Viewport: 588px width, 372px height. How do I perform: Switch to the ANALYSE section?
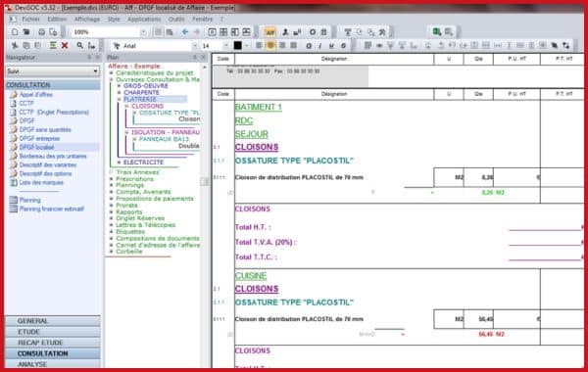click(53, 364)
